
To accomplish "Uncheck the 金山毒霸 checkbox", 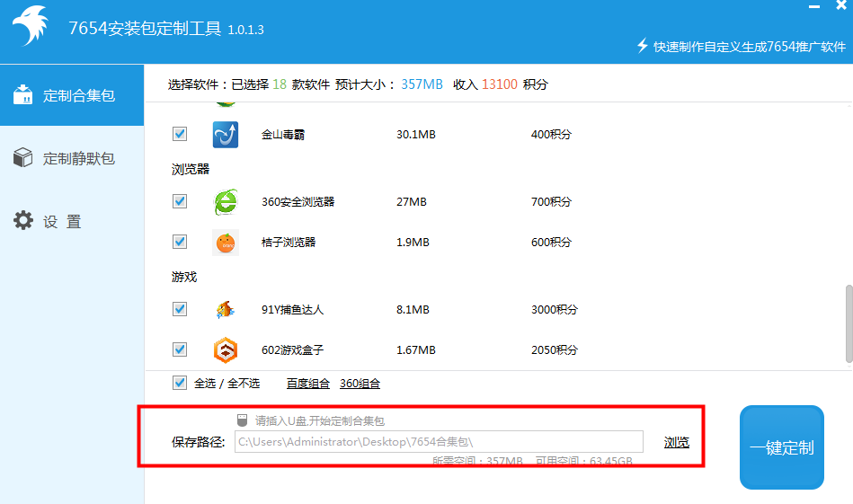I will pos(180,134).
